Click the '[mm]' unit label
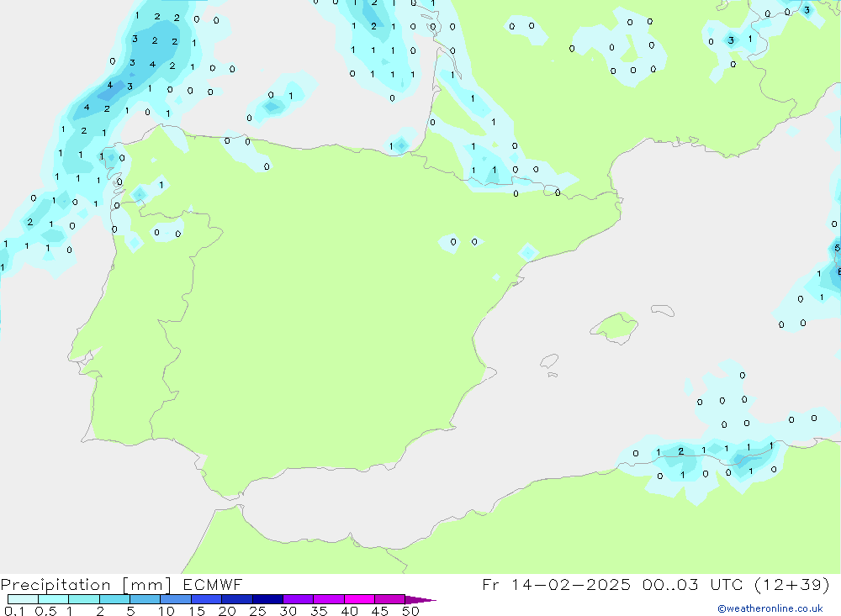841x616 pixels. click(146, 585)
